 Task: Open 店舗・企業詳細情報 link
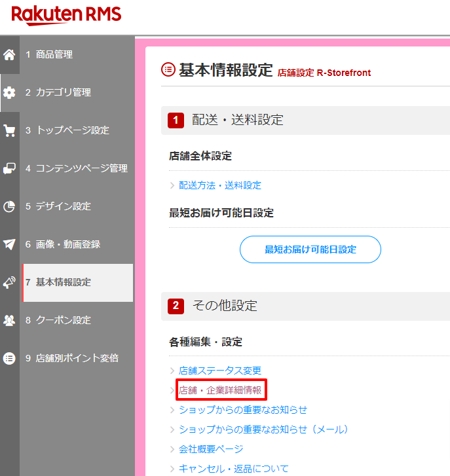click(x=220, y=390)
